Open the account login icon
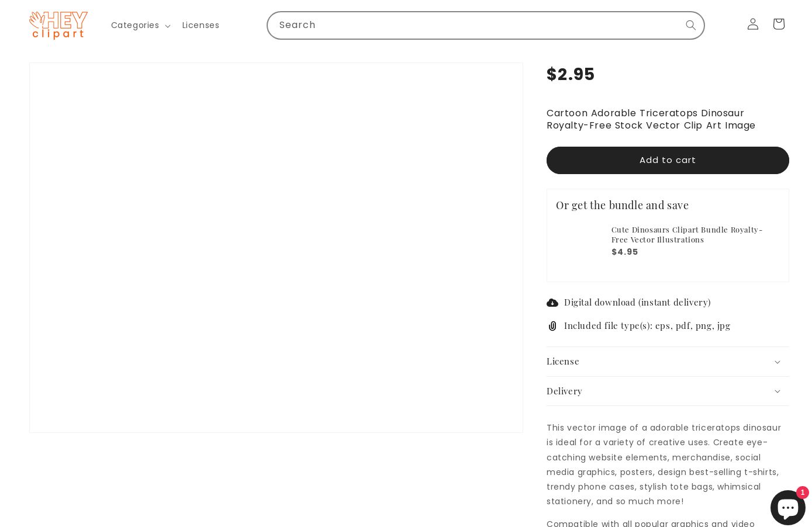The width and height of the screenshot is (812, 527). tap(753, 24)
